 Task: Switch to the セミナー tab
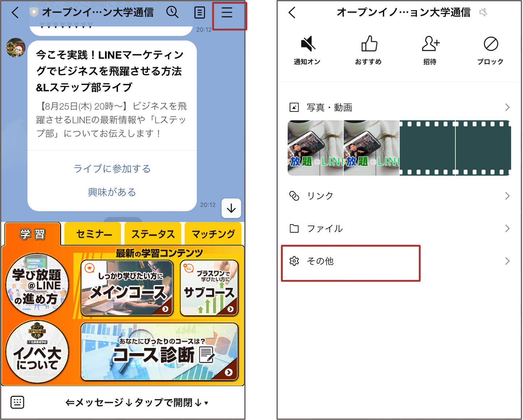pyautogui.click(x=92, y=234)
